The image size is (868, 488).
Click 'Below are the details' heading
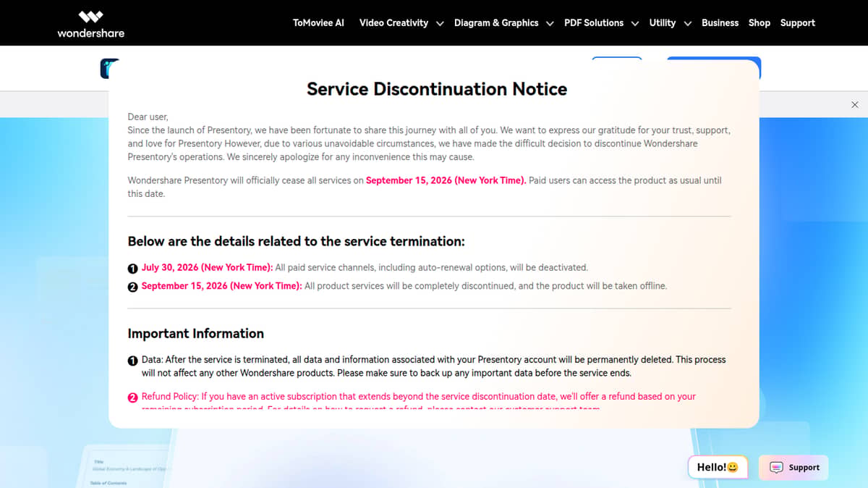(297, 241)
